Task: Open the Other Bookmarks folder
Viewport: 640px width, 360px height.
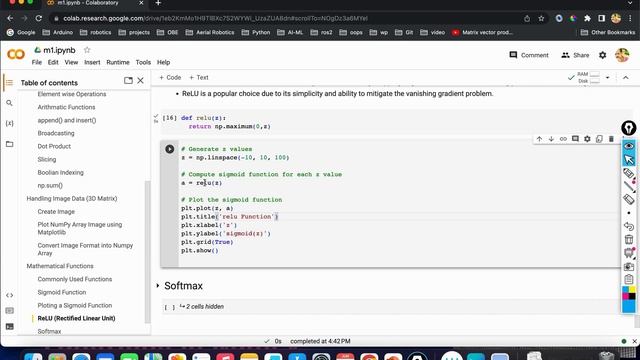Action: pyautogui.click(x=608, y=32)
